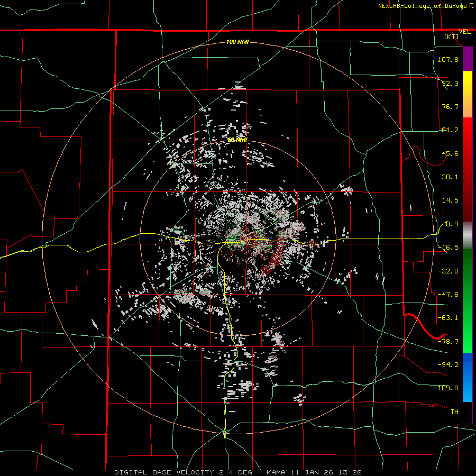Click the 14.5 velocity scale value
The width and height of the screenshot is (476, 476).
[450, 200]
